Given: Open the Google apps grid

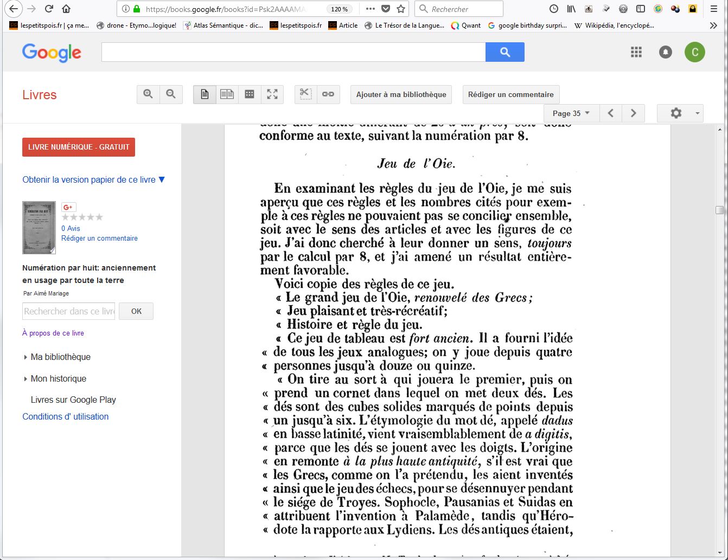Looking at the screenshot, I should [x=636, y=52].
